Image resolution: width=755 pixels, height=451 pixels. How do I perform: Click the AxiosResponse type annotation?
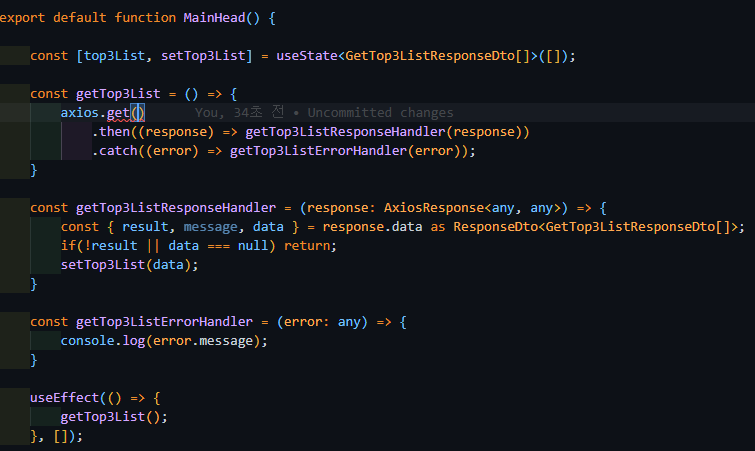(434, 208)
